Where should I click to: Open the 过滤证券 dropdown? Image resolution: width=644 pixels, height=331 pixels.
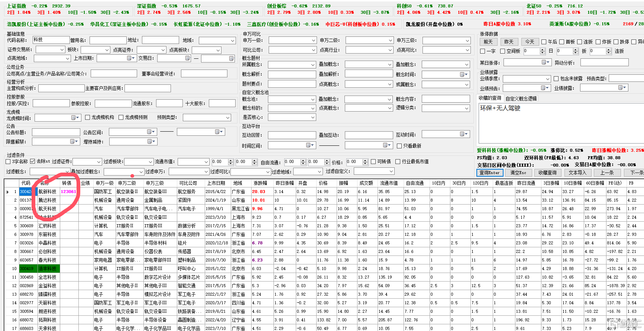point(98,162)
